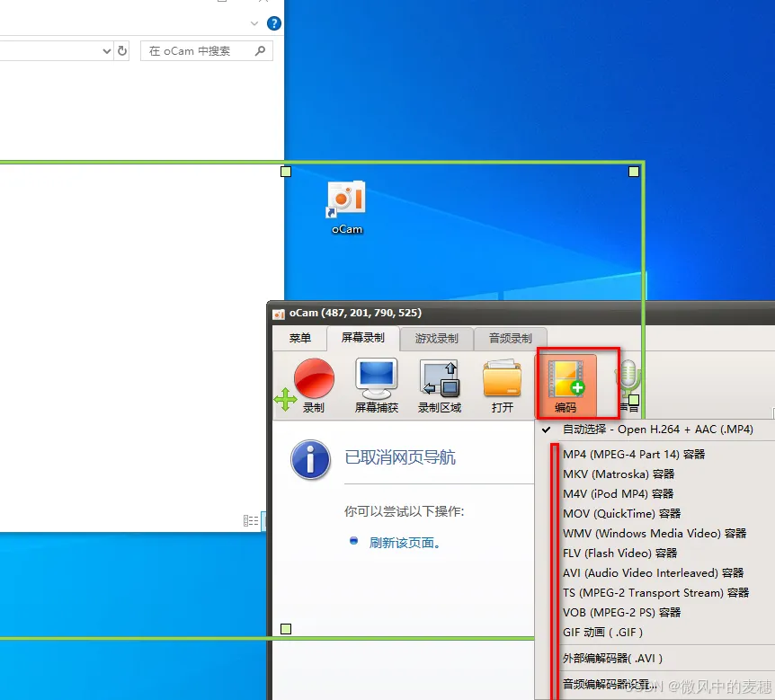This screenshot has height=700, width=775.
Task: Choose TS (MPEG-2 Transport Stream) container
Action: click(655, 592)
